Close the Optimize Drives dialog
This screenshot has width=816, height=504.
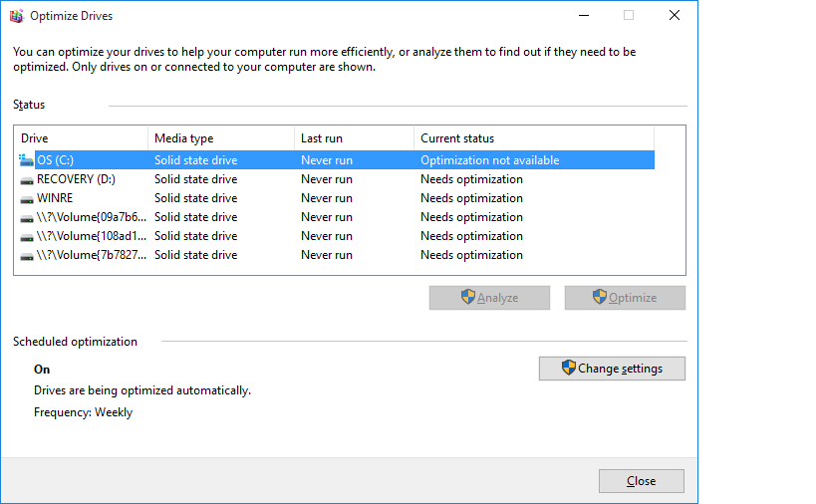(642, 481)
